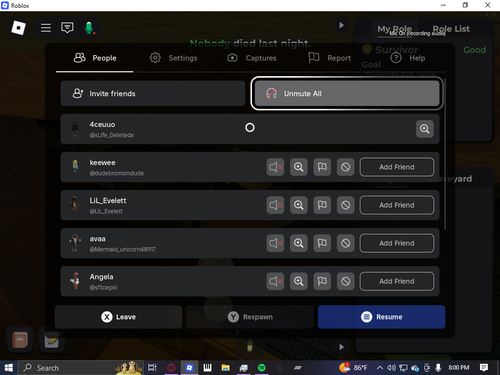The height and width of the screenshot is (375, 500).
Task: Open Task View on taskbar
Action: click(152, 368)
